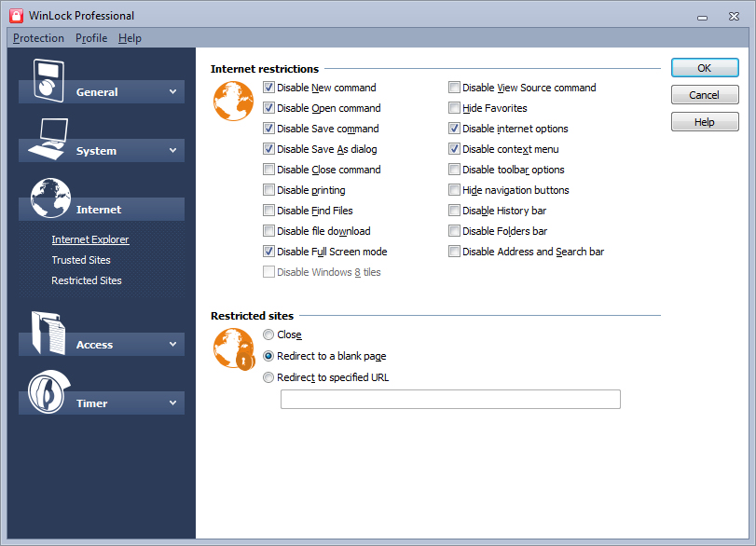Viewport: 756px width, 546px height.
Task: Check Disable Find Files
Action: (x=268, y=211)
